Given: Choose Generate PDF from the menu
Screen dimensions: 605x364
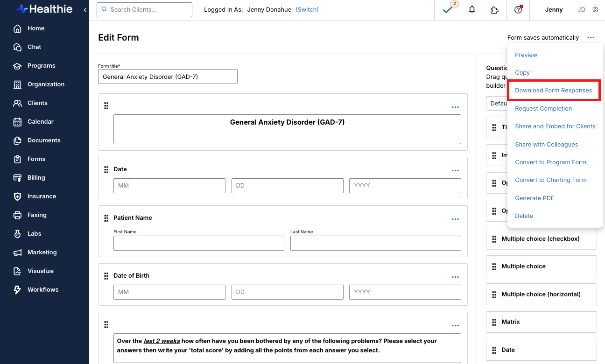Looking at the screenshot, I should point(535,198).
